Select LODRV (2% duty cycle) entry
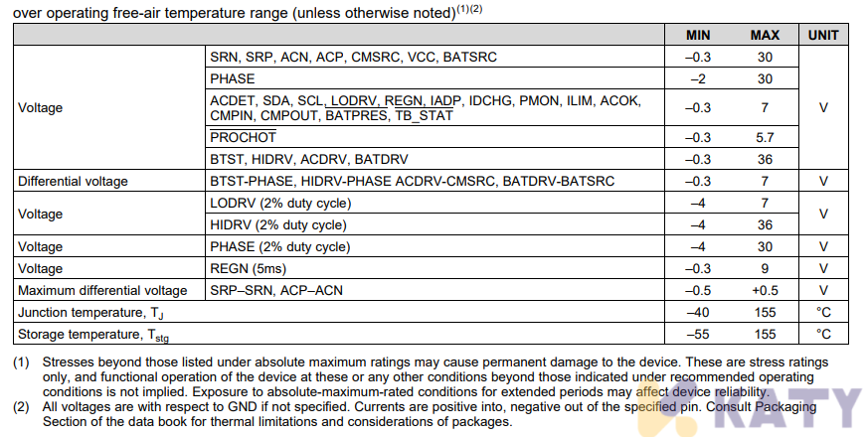Screen dimensions: 868x437 [x=280, y=203]
